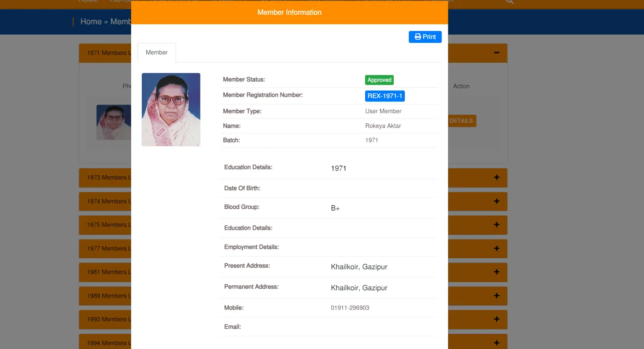The image size is (644, 349).
Task: Click the mobile number 01911-296903
Action: [x=350, y=308]
